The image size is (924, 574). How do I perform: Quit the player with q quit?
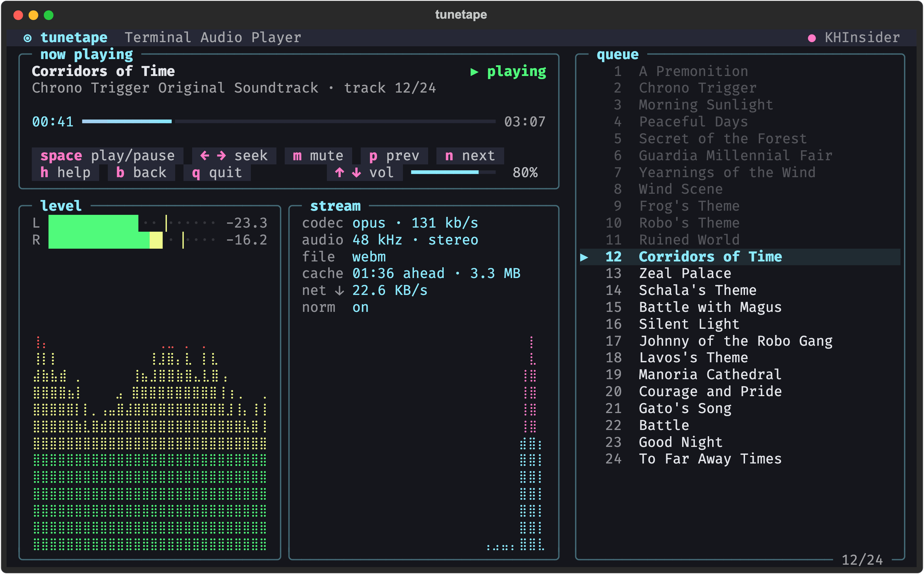(217, 173)
